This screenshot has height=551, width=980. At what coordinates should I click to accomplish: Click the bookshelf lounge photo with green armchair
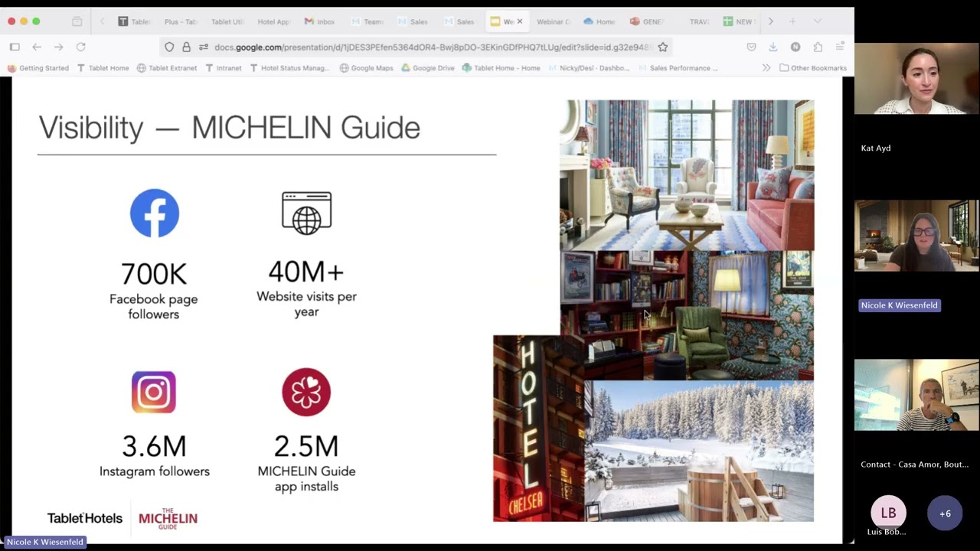[x=687, y=315]
